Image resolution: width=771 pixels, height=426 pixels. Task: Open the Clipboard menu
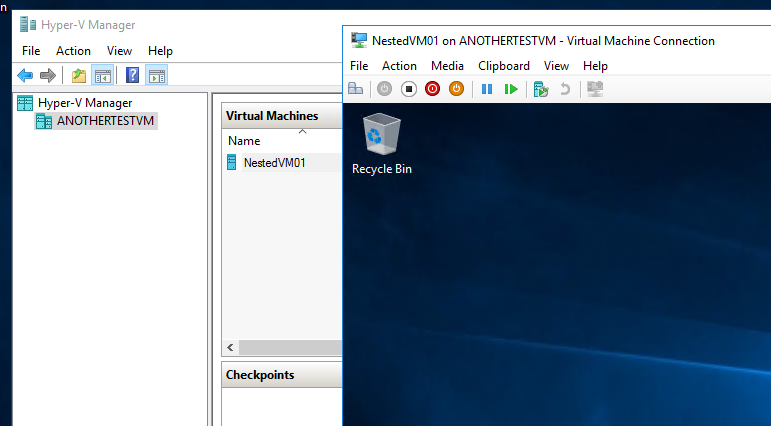pos(504,65)
